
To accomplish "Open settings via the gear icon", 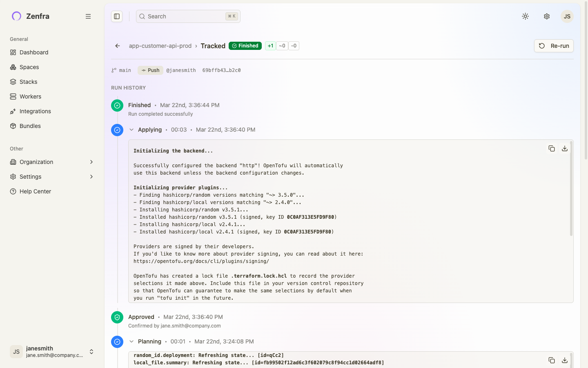I will point(546,16).
